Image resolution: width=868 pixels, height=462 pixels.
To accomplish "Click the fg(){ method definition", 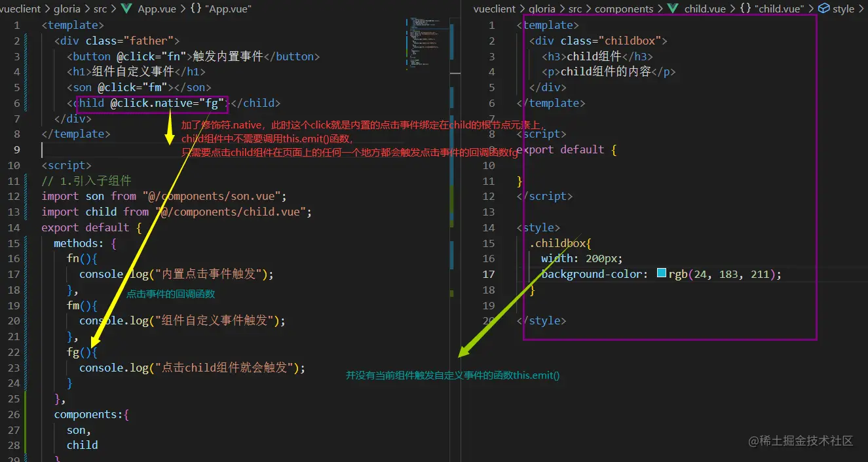I will tap(82, 352).
